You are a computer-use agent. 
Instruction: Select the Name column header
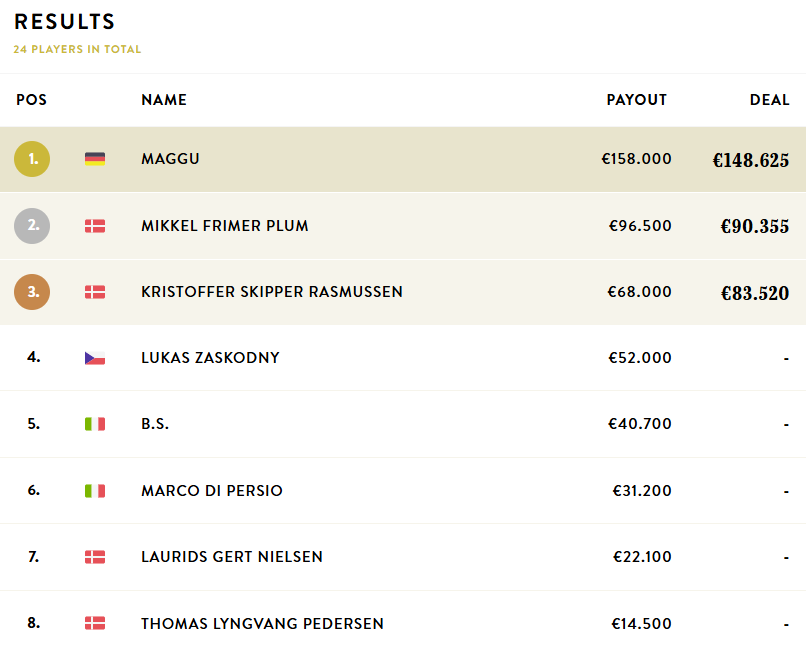[x=164, y=100]
